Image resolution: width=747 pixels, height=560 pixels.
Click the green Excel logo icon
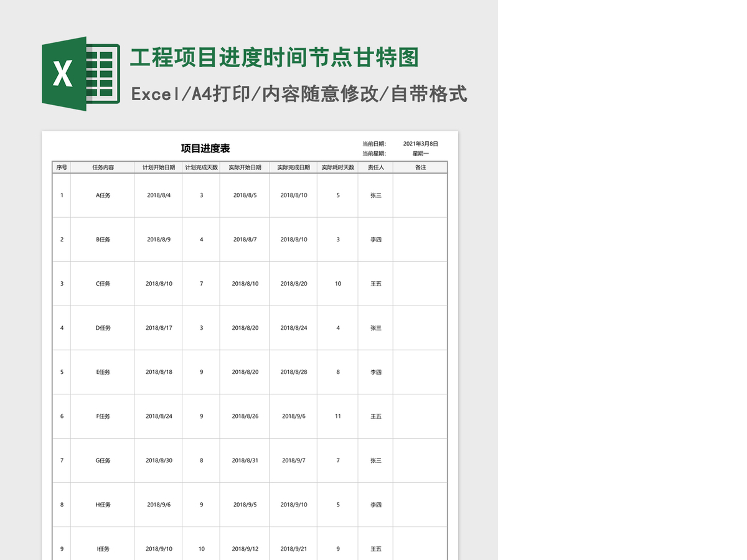tap(81, 74)
